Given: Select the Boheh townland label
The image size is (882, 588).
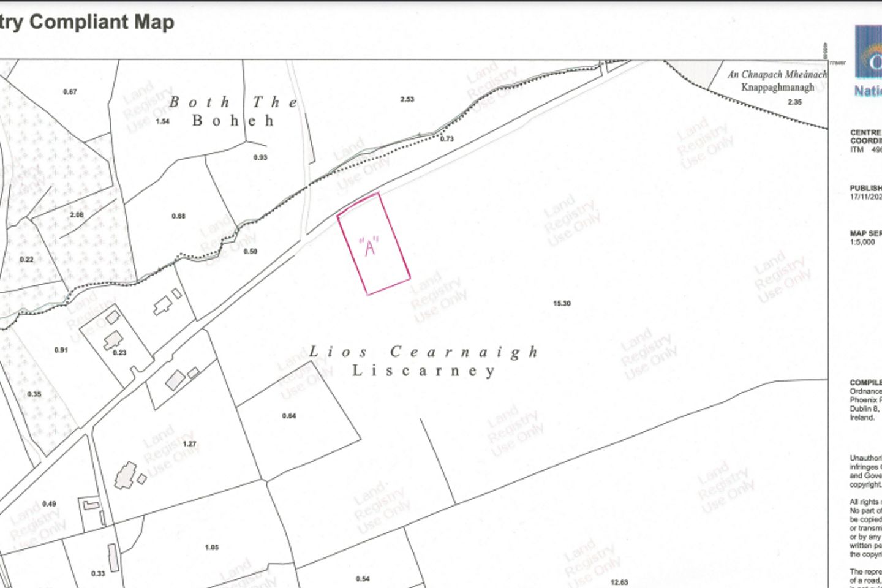Looking at the screenshot, I should click(x=233, y=121).
